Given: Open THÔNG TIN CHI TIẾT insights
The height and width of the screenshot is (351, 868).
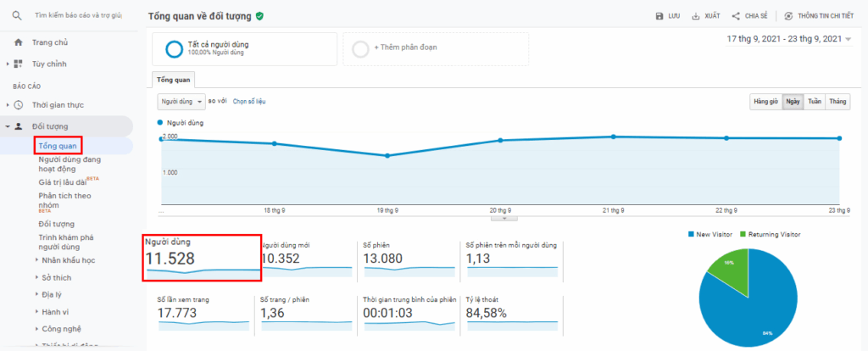Looking at the screenshot, I should [x=788, y=16].
